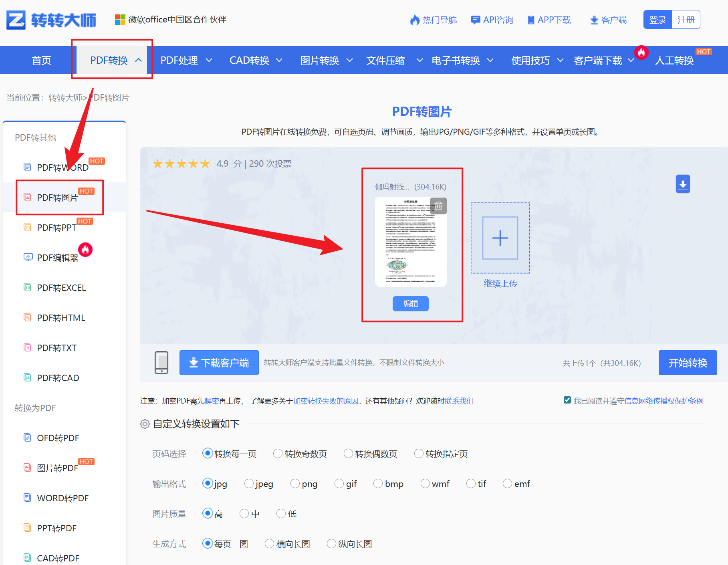Delete the uploaded 伽玛射线 file via trash icon
The height and width of the screenshot is (565, 728).
[x=438, y=206]
